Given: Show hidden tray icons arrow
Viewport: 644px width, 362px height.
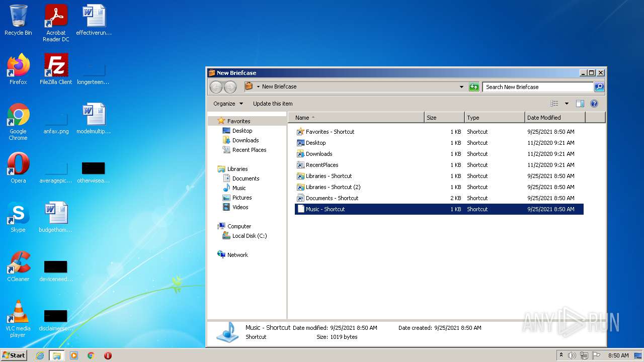Looking at the screenshot, I should click(561, 355).
